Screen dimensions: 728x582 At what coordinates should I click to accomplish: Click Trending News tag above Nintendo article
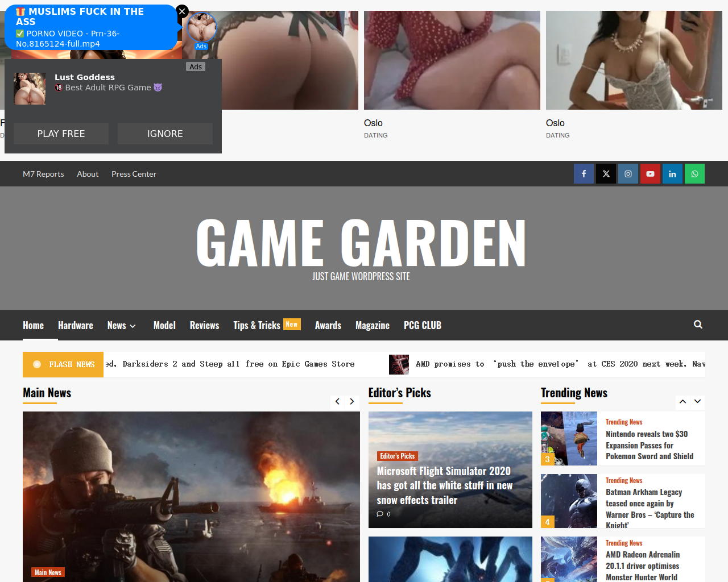click(624, 422)
